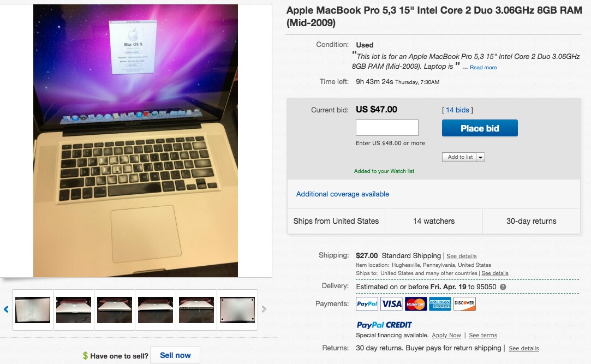
Task: Click the MasterCard icon
Action: pos(416,304)
